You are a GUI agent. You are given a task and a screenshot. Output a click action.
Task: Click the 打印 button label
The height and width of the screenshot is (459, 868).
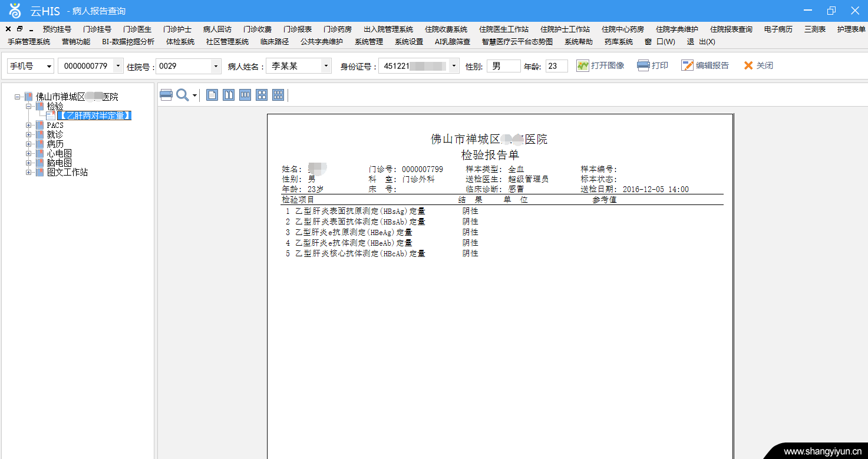pos(660,65)
